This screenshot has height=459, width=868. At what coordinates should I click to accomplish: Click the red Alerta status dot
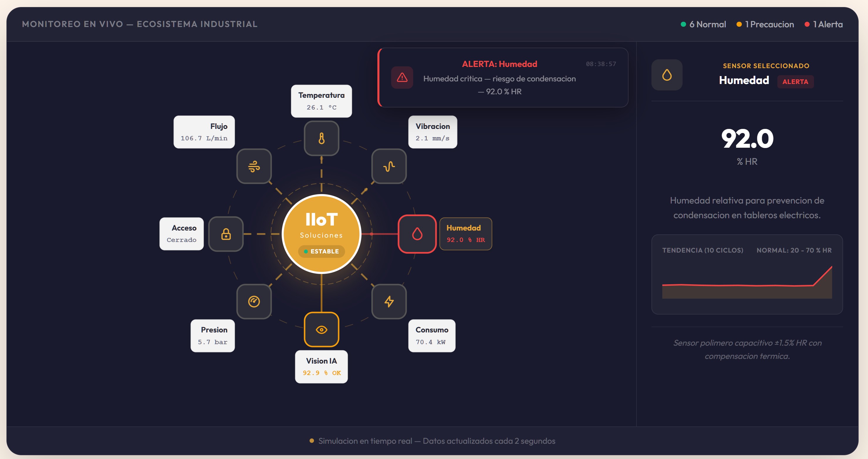click(x=807, y=24)
